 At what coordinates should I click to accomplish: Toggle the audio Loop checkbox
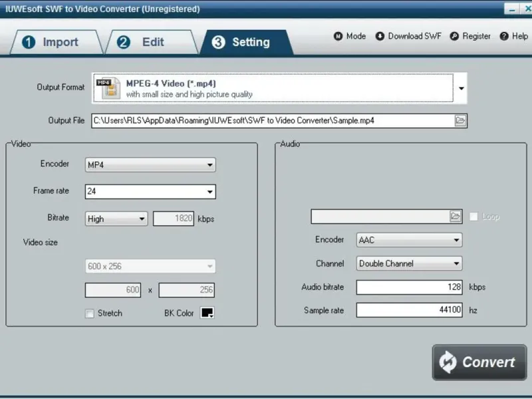point(473,217)
